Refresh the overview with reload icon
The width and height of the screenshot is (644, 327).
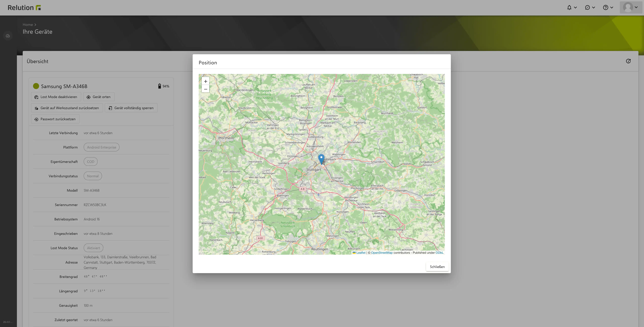point(628,61)
